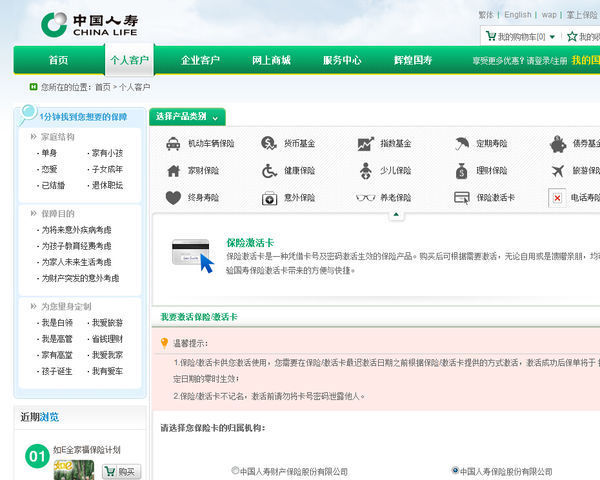600x480 pixels.
Task: Collapse product panel with the up arrow
Action: point(396,215)
